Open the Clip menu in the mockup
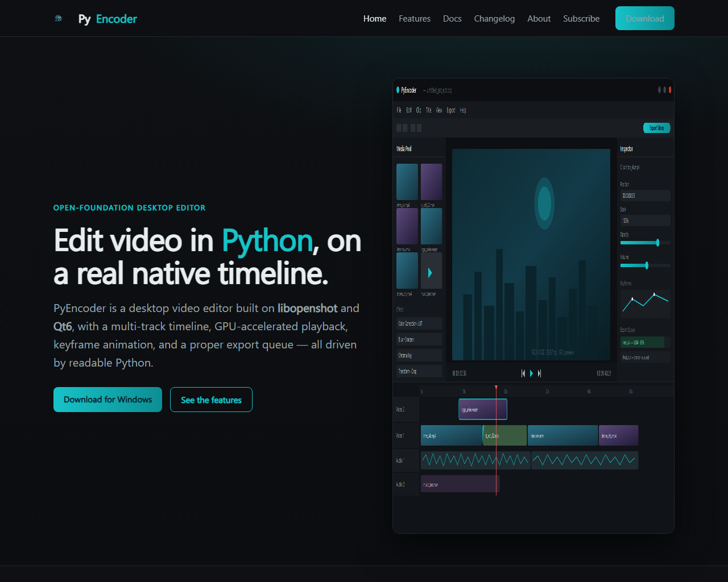This screenshot has height=582, width=728. [x=419, y=110]
